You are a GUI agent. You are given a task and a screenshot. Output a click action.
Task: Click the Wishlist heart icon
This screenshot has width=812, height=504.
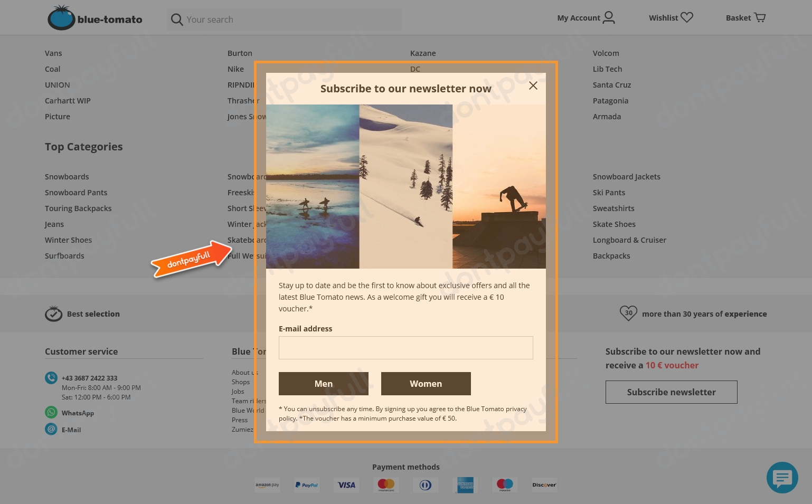click(x=686, y=17)
